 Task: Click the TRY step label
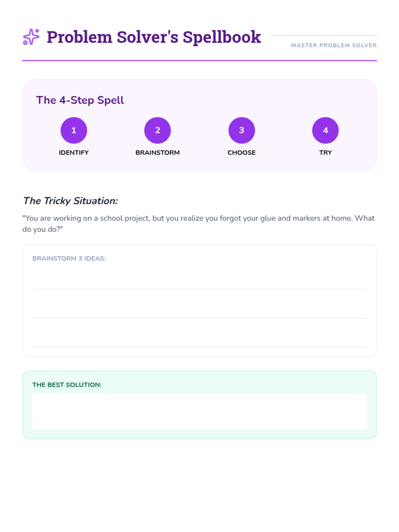pos(326,153)
